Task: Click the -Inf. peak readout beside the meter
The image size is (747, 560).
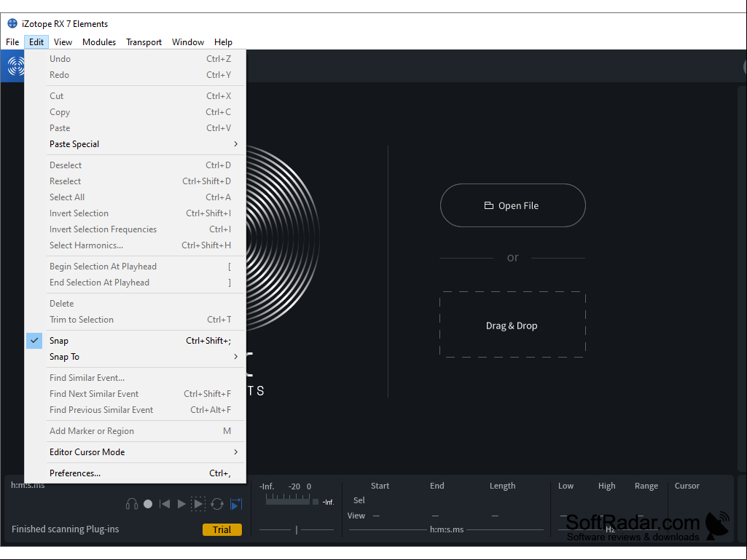Action: coord(328,502)
